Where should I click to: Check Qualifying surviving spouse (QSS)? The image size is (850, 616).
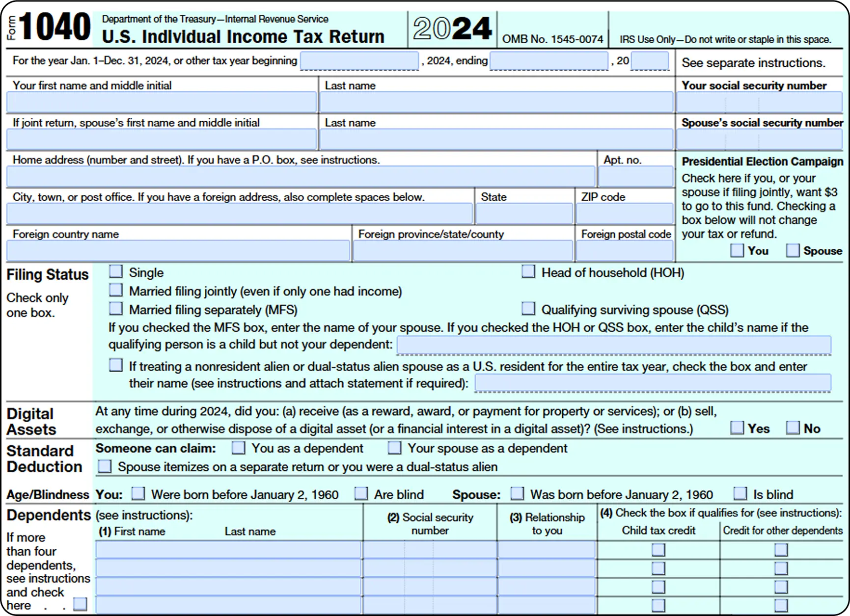click(x=528, y=308)
